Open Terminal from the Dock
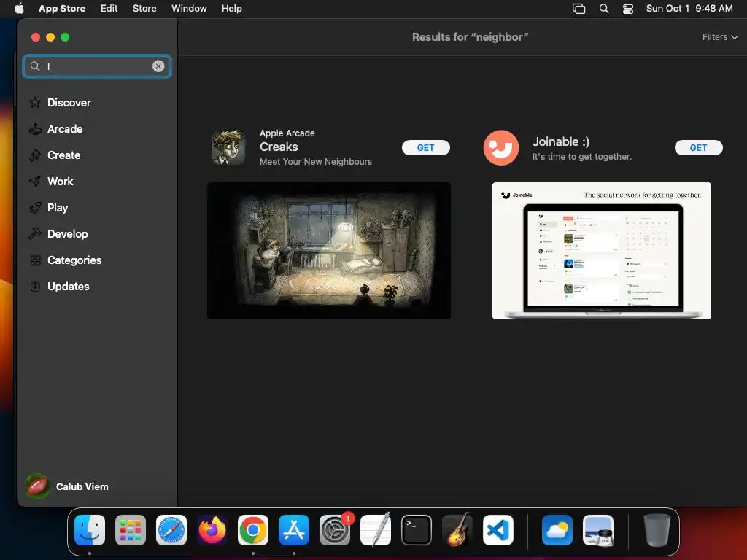The image size is (747, 560). (417, 530)
